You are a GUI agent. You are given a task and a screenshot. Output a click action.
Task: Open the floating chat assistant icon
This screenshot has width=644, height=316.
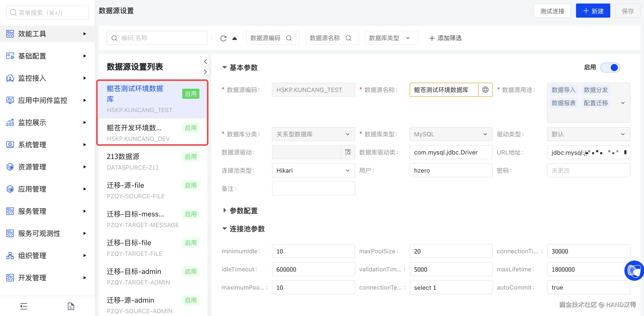pyautogui.click(x=634, y=271)
